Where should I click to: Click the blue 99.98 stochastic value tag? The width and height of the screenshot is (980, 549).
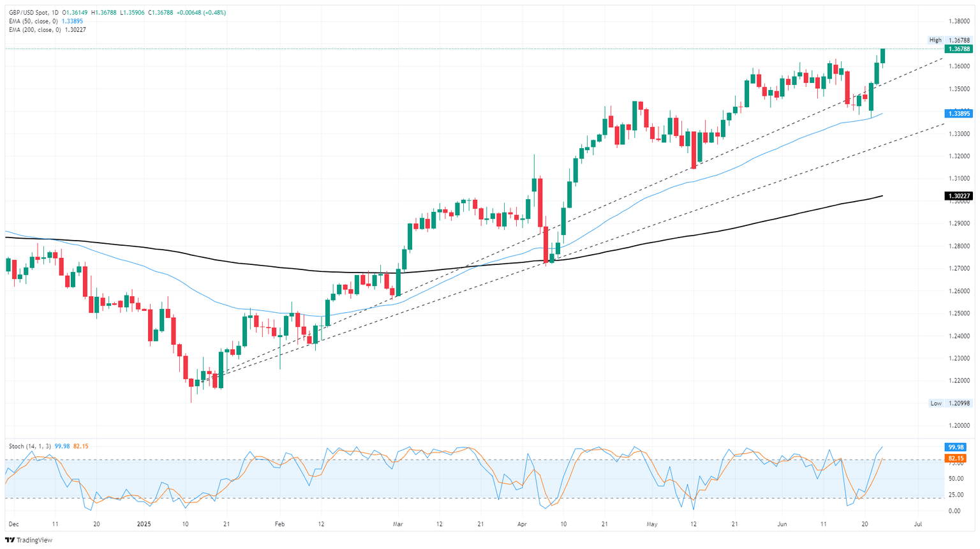[956, 447]
